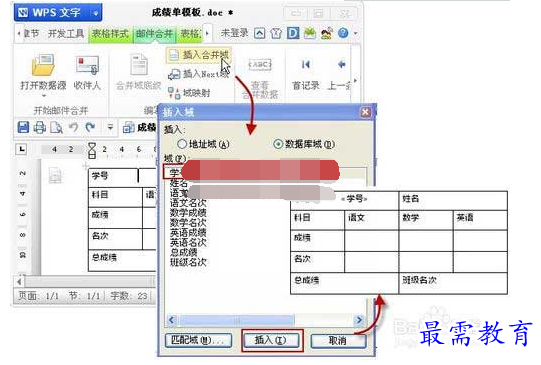Expand the 打开数据源 dropdown arrow

tap(43, 96)
